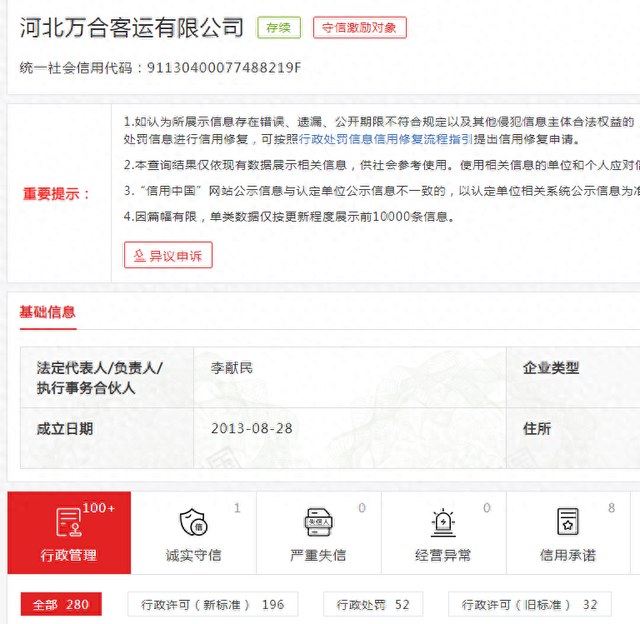Click the 信用承诺 certificate icon
The image size is (640, 624).
click(568, 522)
